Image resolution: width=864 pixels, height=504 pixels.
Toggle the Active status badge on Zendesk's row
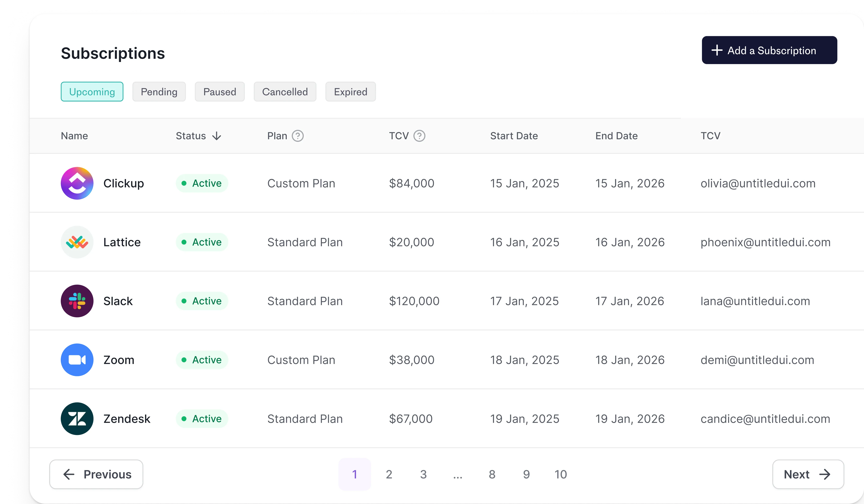[x=202, y=419]
